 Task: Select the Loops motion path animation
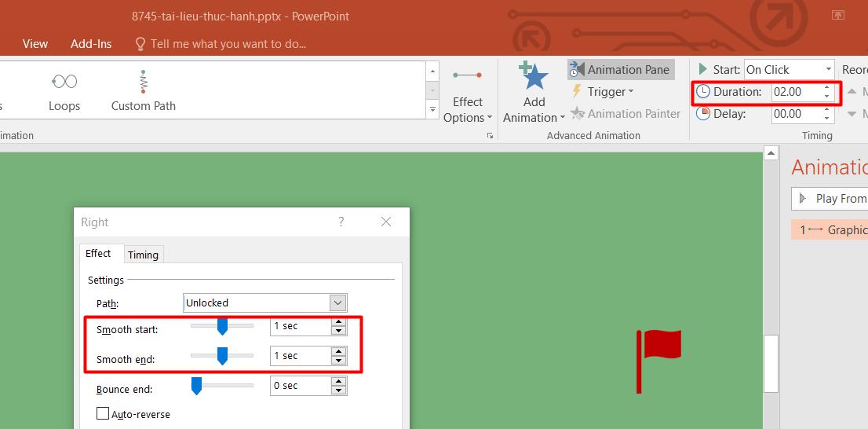point(64,91)
